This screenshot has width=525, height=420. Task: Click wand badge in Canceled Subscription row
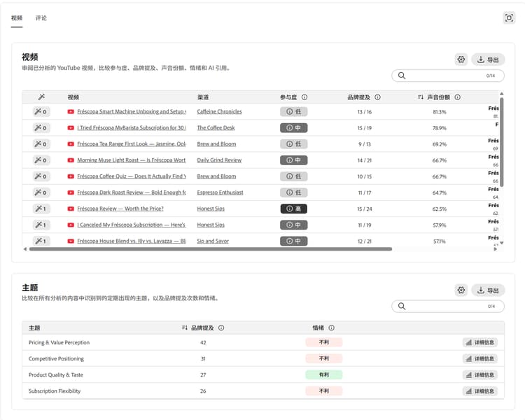[x=41, y=225]
